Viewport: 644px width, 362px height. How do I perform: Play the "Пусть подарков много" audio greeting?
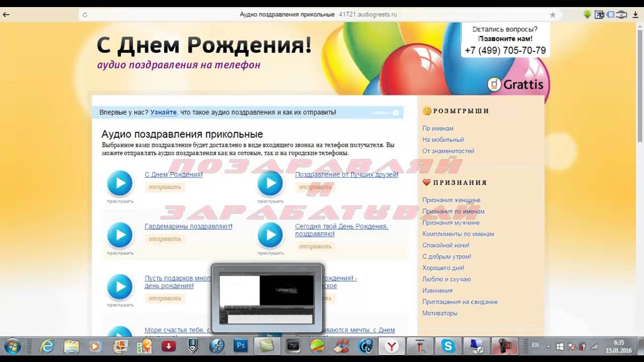click(120, 287)
